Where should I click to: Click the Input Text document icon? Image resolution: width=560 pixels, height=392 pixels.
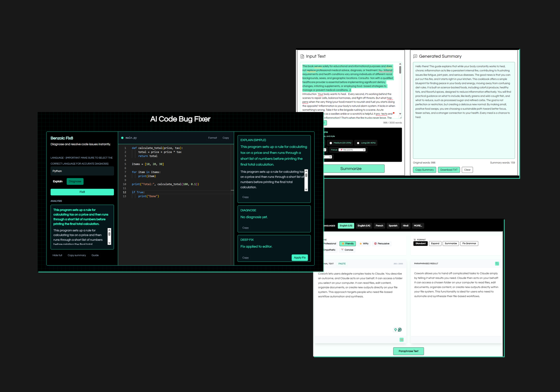coord(302,56)
